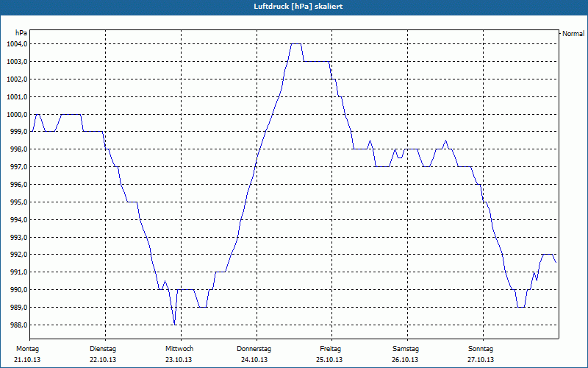Viewport: 588px width, 368px height.
Task: Select the 'Normal' label beside the chart
Action: pos(573,33)
